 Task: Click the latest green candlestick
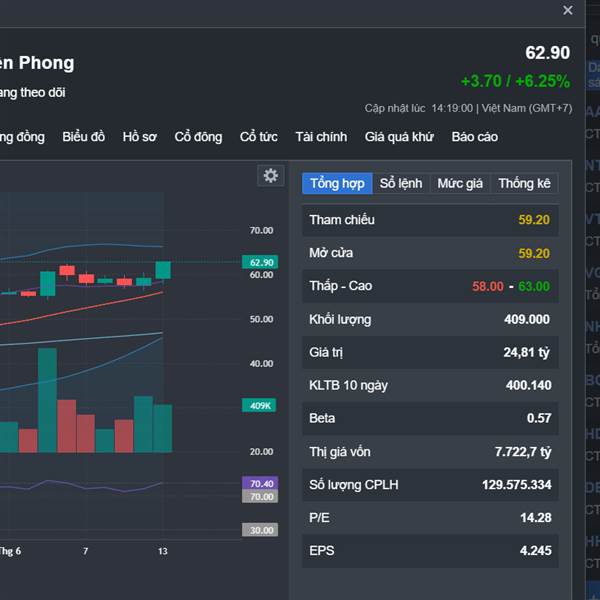[163, 270]
